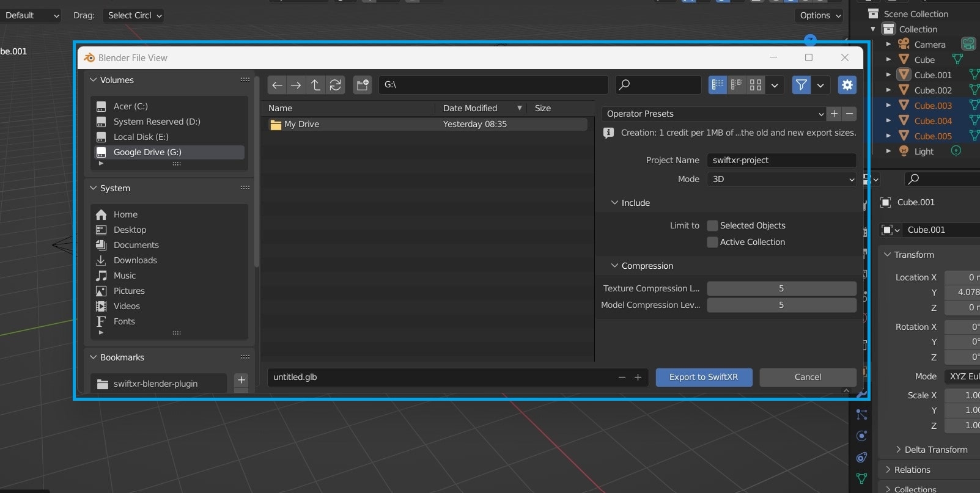Open the Mode 3D dropdown
The width and height of the screenshot is (980, 493).
(x=781, y=179)
